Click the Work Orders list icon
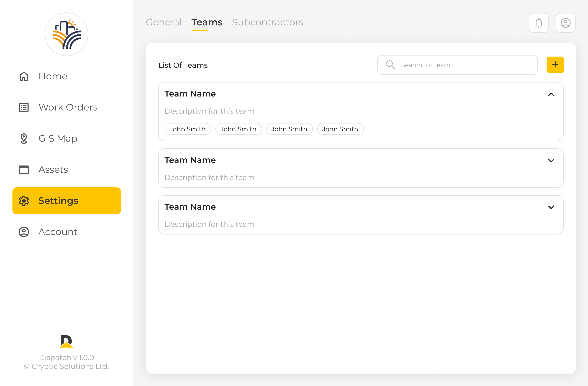The width and height of the screenshot is (588, 386). [x=24, y=107]
